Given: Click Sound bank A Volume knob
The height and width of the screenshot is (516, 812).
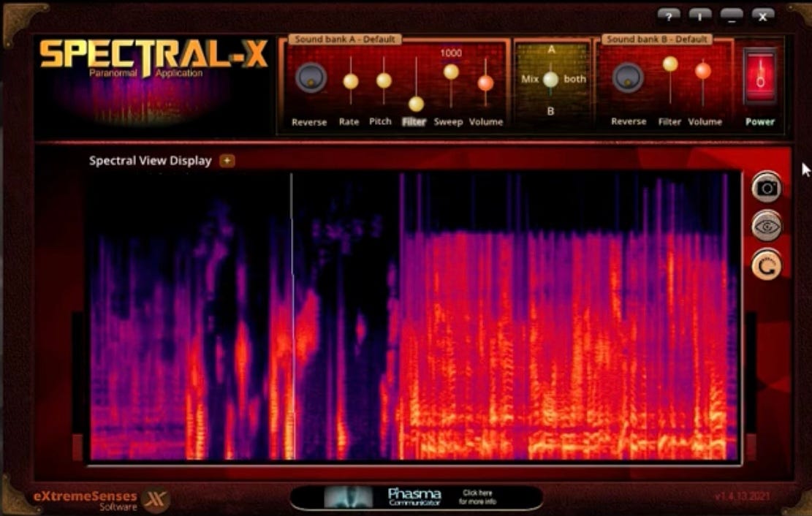Looking at the screenshot, I should [485, 83].
